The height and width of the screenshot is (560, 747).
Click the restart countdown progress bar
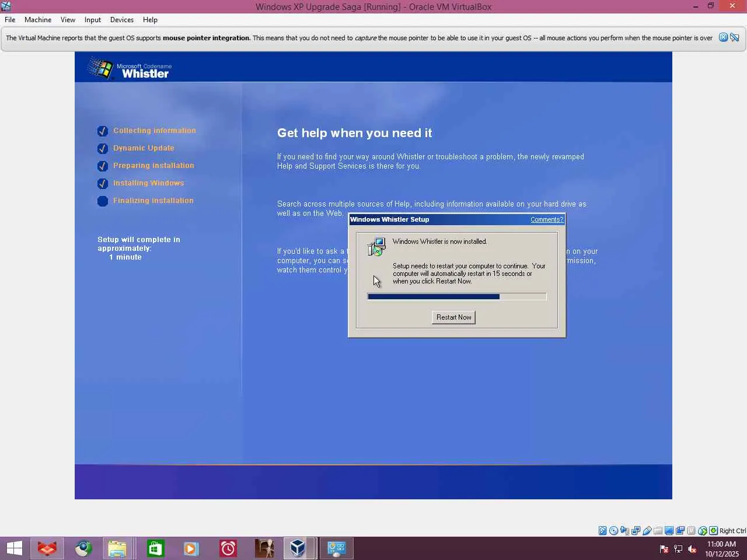tap(457, 296)
